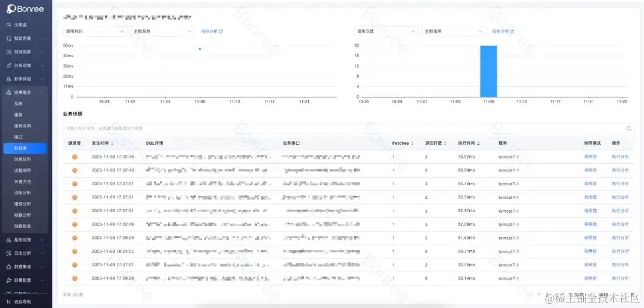Open 调用链 link in the 54.74ms row
Viewport: 644px width, 308px height.
point(590,183)
